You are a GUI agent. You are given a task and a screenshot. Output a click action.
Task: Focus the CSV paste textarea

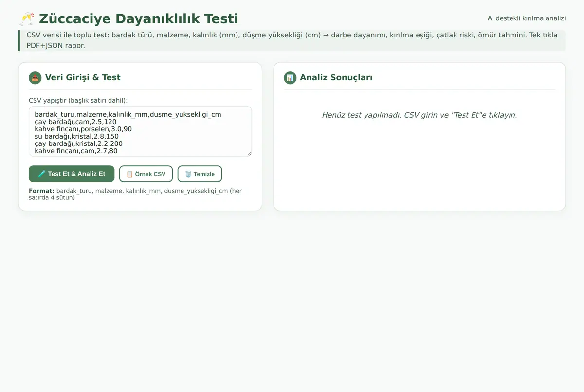pos(140,131)
